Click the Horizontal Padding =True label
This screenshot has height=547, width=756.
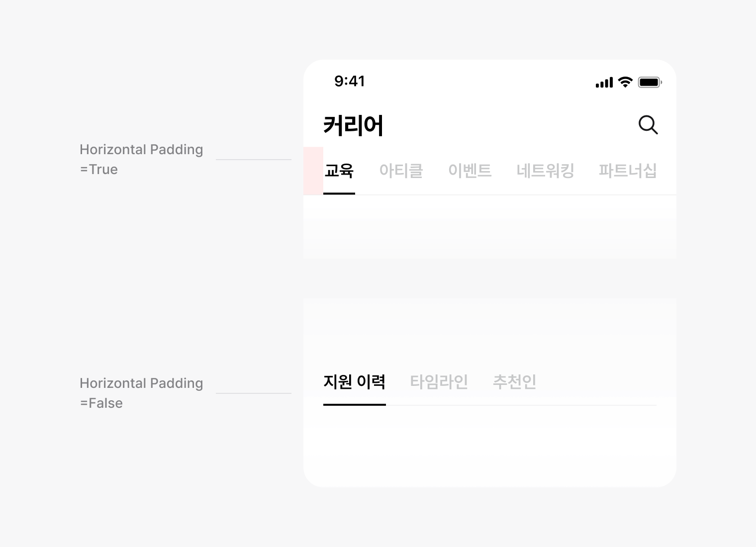(141, 159)
